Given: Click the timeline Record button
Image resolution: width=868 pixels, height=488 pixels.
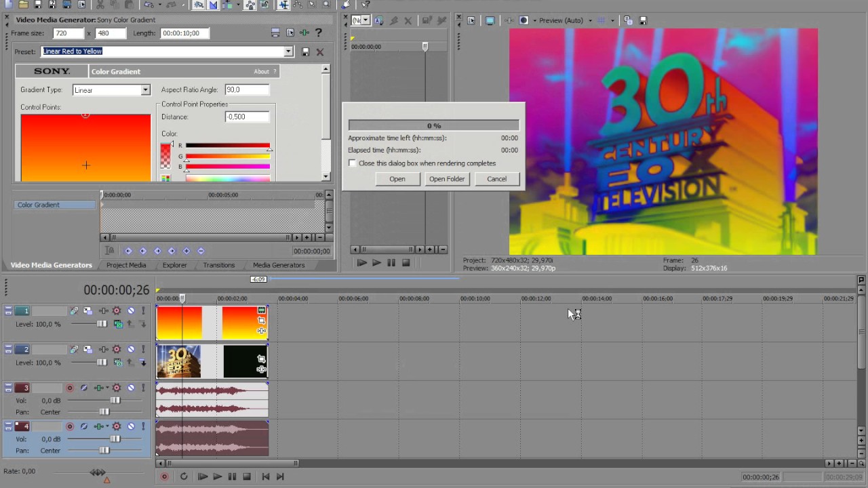Looking at the screenshot, I should pyautogui.click(x=164, y=476).
